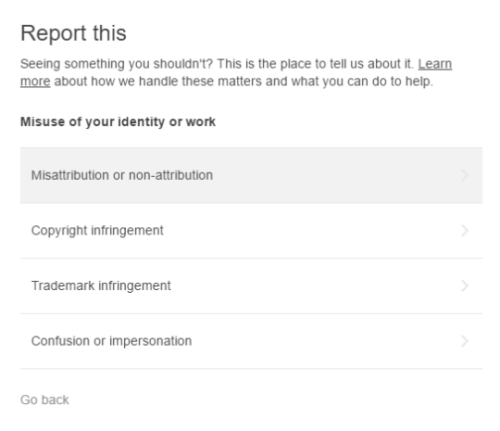Image resolution: width=500 pixels, height=431 pixels.
Task: Click Go back link
Action: (x=45, y=400)
